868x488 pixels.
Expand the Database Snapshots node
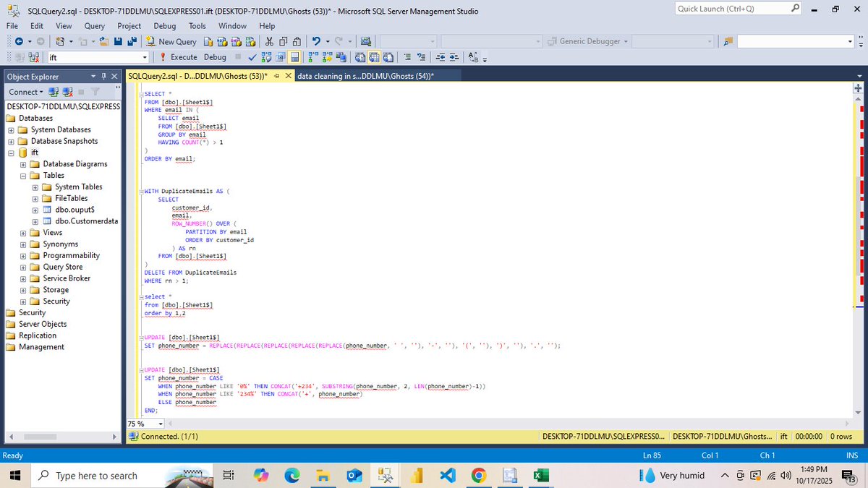click(12, 141)
